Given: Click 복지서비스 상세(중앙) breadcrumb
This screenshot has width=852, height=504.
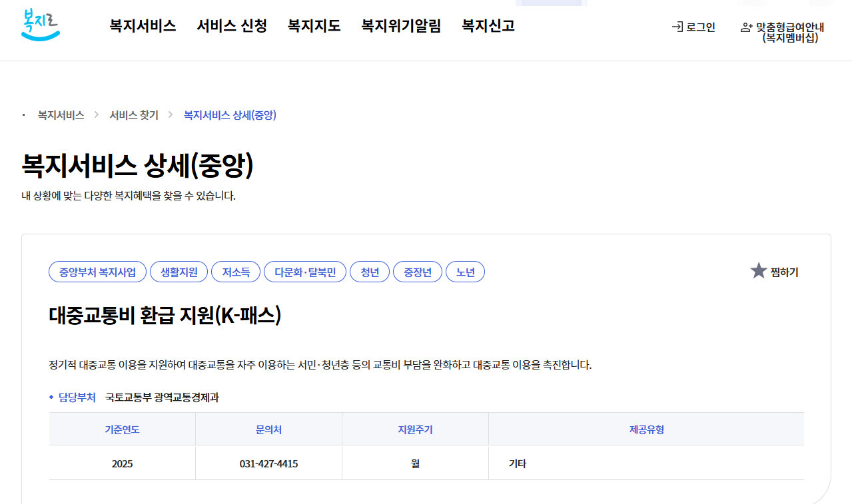Looking at the screenshot, I should (x=230, y=115).
